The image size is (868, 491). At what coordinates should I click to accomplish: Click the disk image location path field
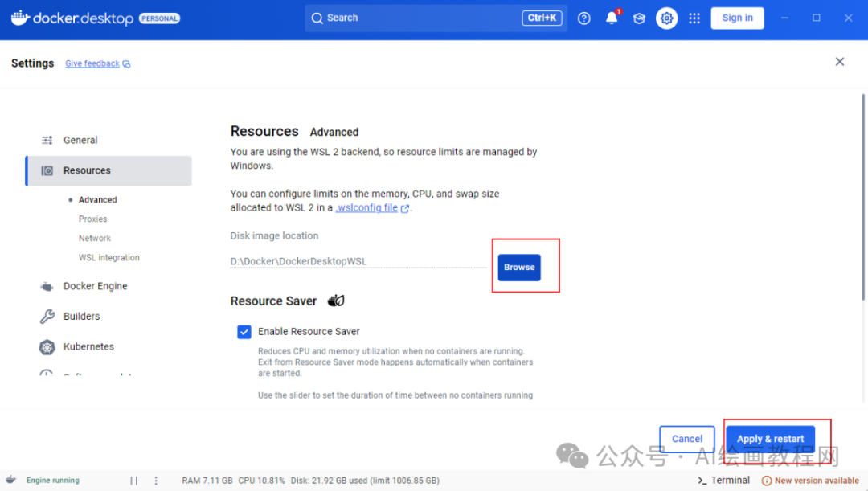358,261
